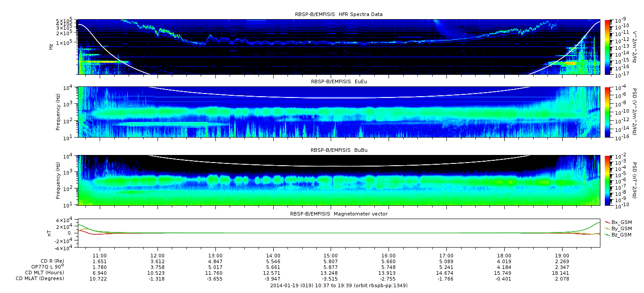Click the CD MLT (Hours) row label
The width and height of the screenshot is (644, 293).
[x=44, y=273]
